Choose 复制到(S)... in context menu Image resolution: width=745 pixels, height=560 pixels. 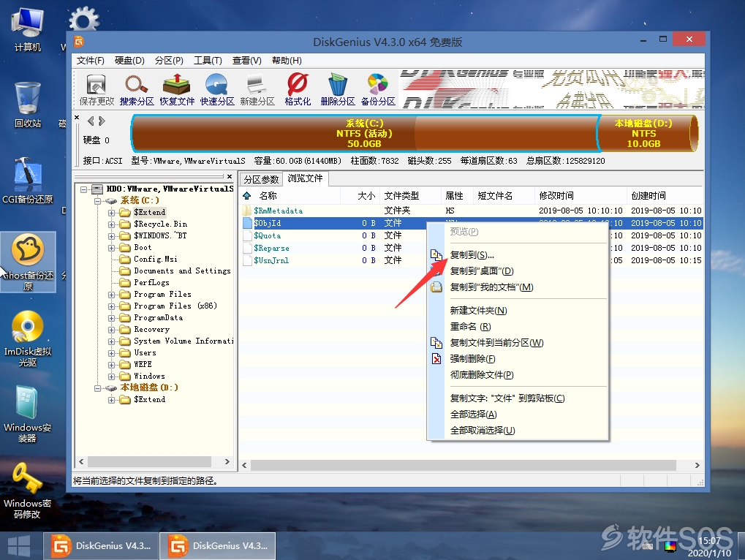coord(518,255)
